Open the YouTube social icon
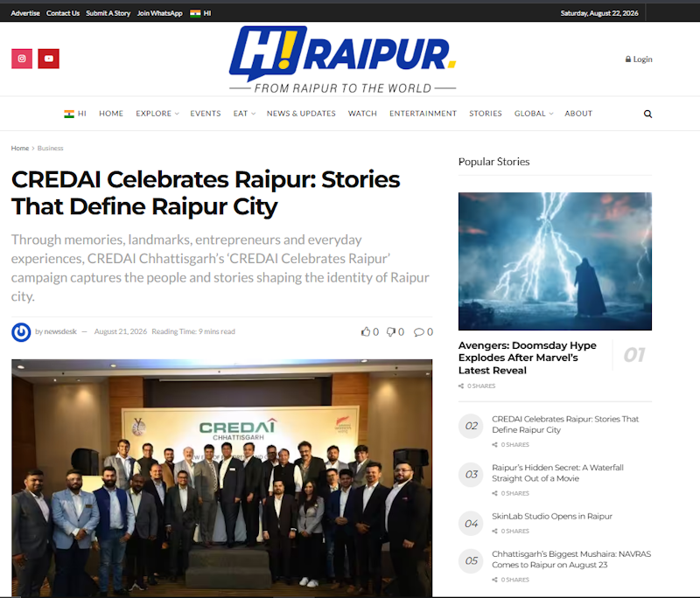Screen dimensions: 700x598 click(x=49, y=59)
